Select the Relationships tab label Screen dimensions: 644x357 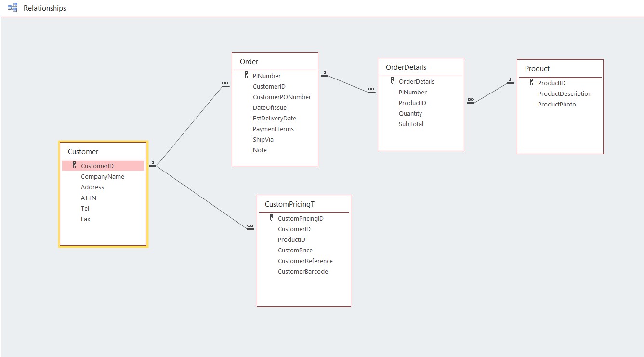tap(45, 8)
